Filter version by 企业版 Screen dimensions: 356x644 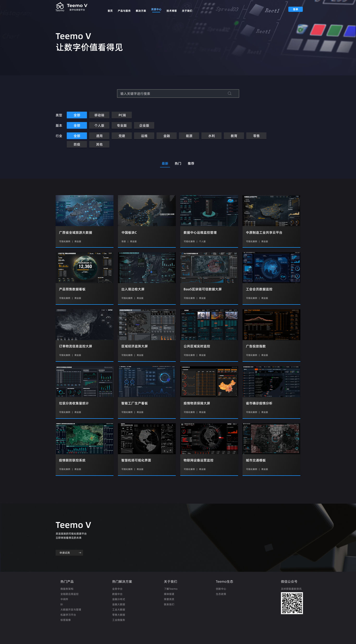click(x=144, y=125)
